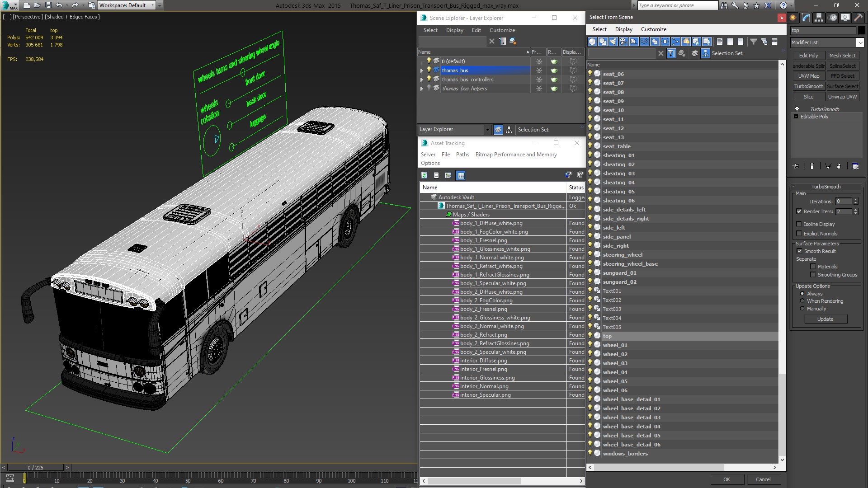Screen dimensions: 868x488
Task: Open the Create command panel tab
Action: [x=793, y=18]
